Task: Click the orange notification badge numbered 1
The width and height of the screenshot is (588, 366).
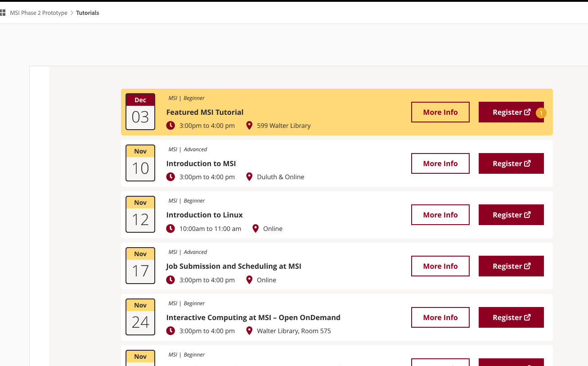Action: point(541,113)
